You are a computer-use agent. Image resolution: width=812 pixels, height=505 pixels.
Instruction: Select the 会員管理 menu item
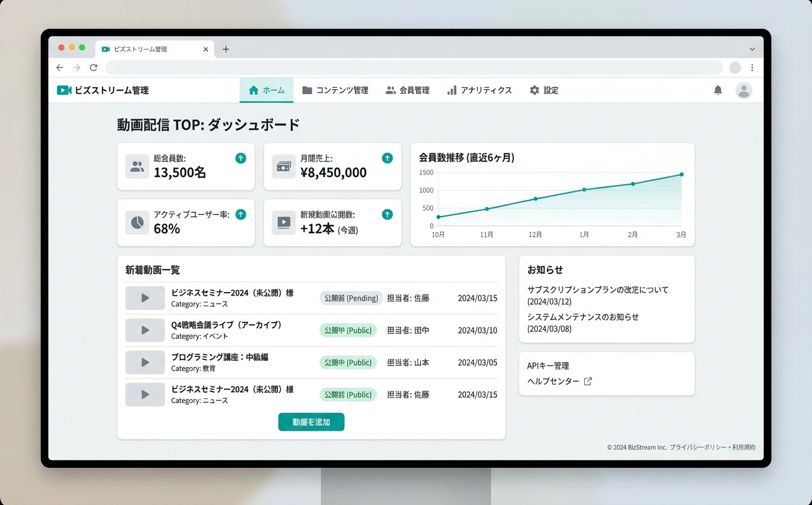(x=408, y=90)
